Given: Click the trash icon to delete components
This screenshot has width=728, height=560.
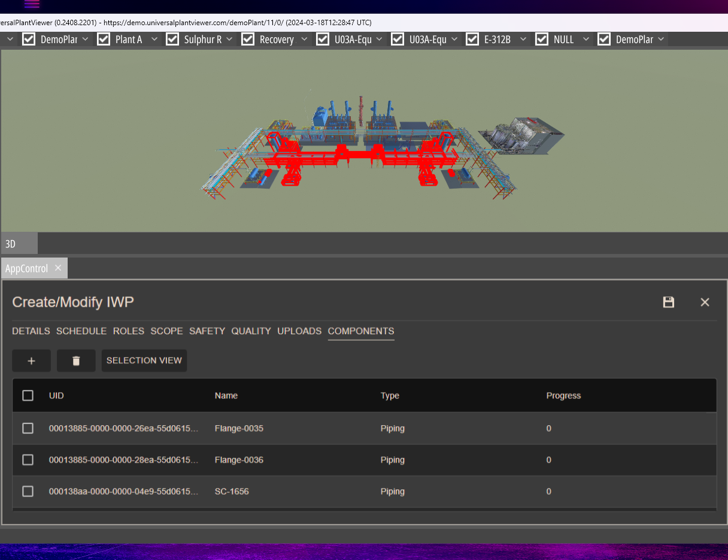Looking at the screenshot, I should [x=76, y=361].
